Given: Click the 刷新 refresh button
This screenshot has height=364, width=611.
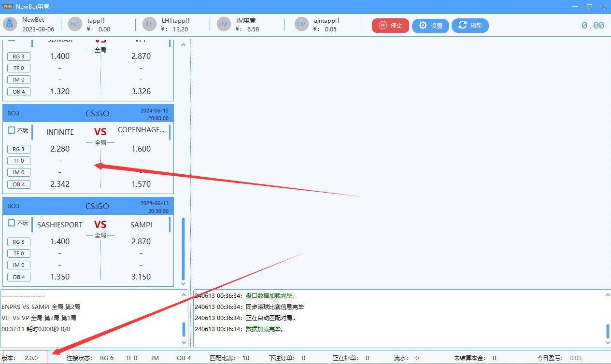Looking at the screenshot, I should [x=470, y=26].
